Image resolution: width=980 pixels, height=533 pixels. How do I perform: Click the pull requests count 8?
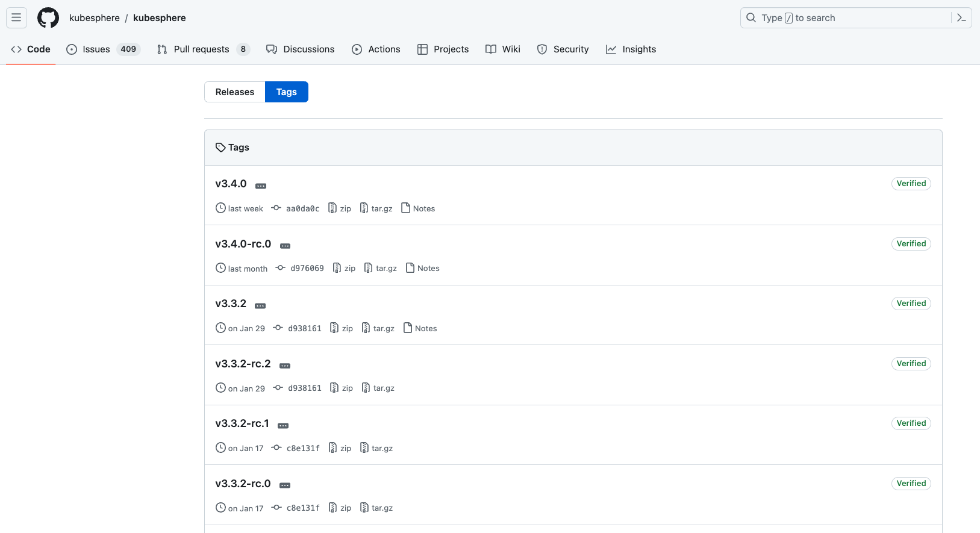tap(243, 49)
